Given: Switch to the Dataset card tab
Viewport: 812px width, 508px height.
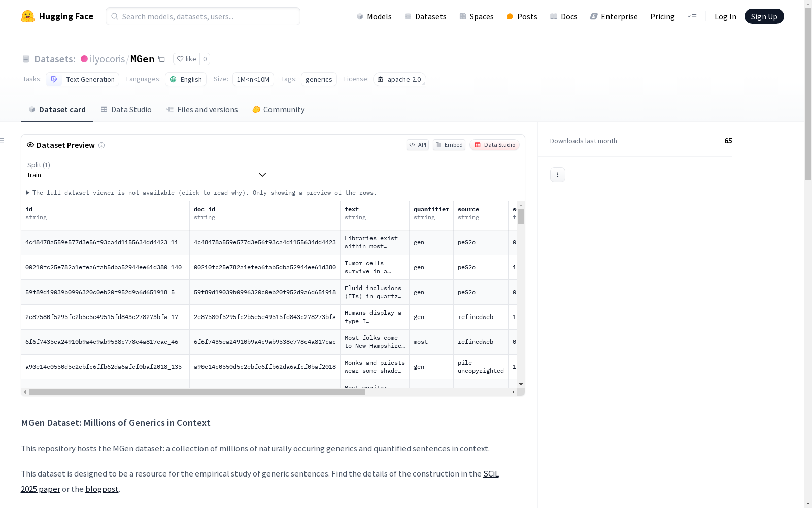Looking at the screenshot, I should [57, 110].
